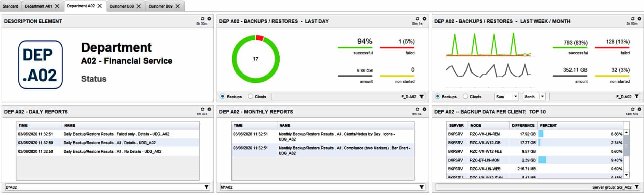Refresh the Description Element panel
This screenshot has width=644, height=195.
202,19
